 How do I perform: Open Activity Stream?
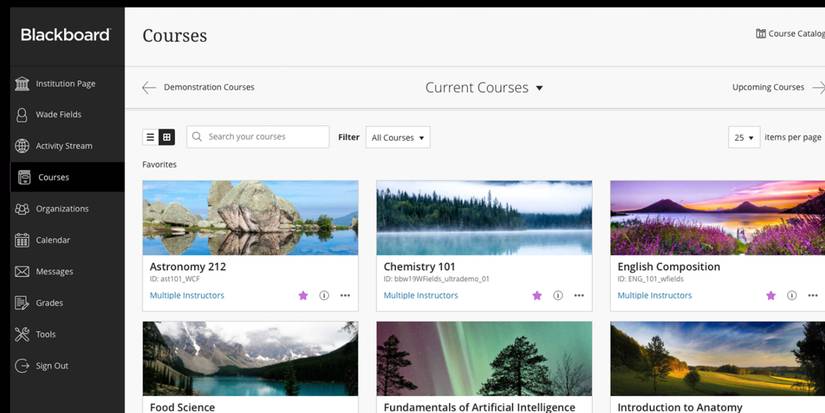click(64, 146)
